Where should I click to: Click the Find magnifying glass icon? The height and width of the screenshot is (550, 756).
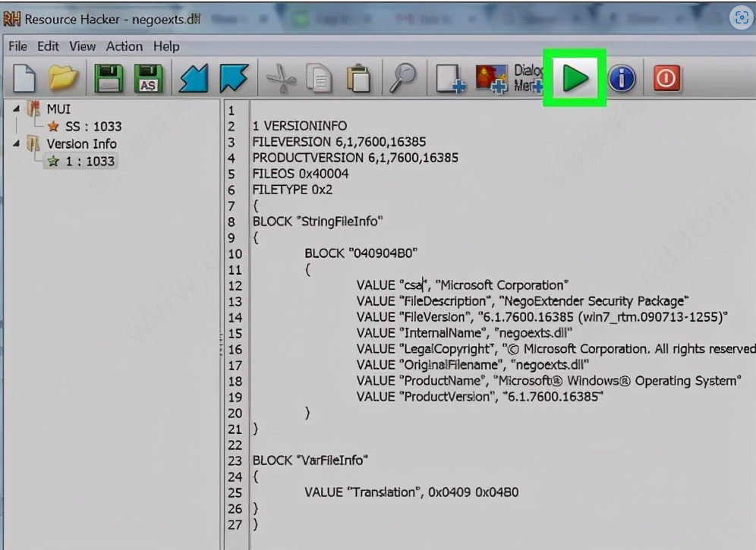pos(402,78)
